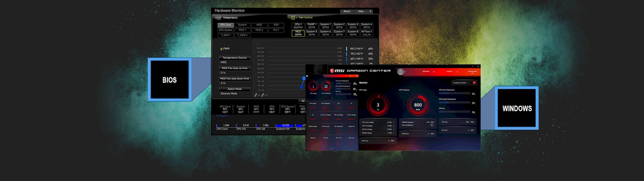Select the System 6 fan button
The height and width of the screenshot is (181, 644).
coord(326,33)
